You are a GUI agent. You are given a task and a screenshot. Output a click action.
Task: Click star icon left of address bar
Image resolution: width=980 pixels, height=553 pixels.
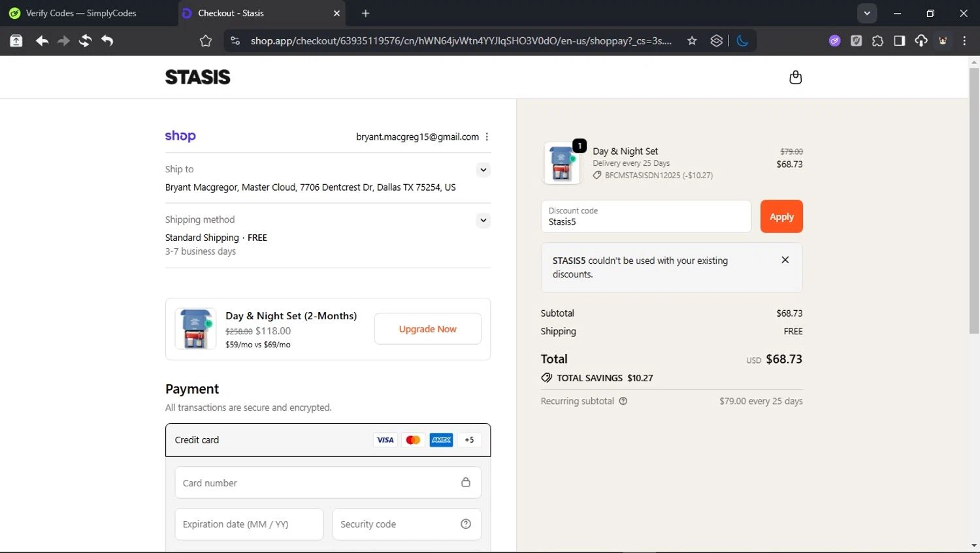[206, 40]
